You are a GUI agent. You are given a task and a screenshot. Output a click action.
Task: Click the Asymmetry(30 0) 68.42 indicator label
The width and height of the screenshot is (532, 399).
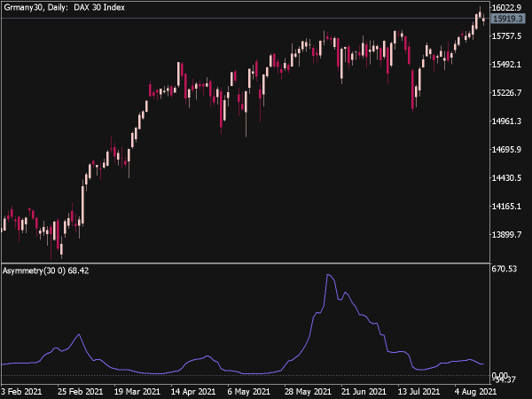(x=45, y=270)
